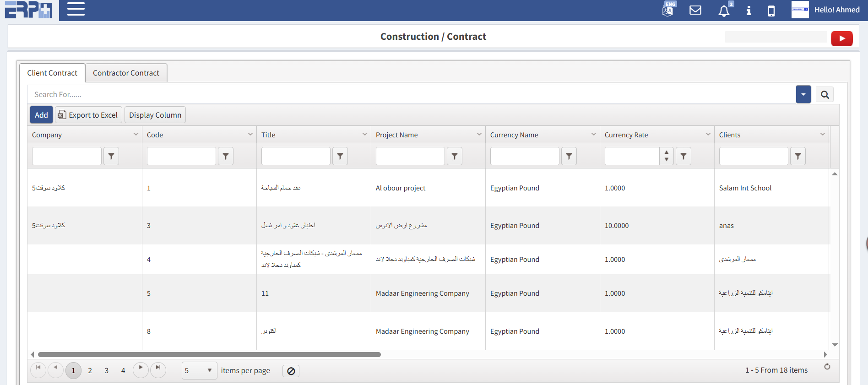
Task: Open the Company column filter icon
Action: click(111, 156)
